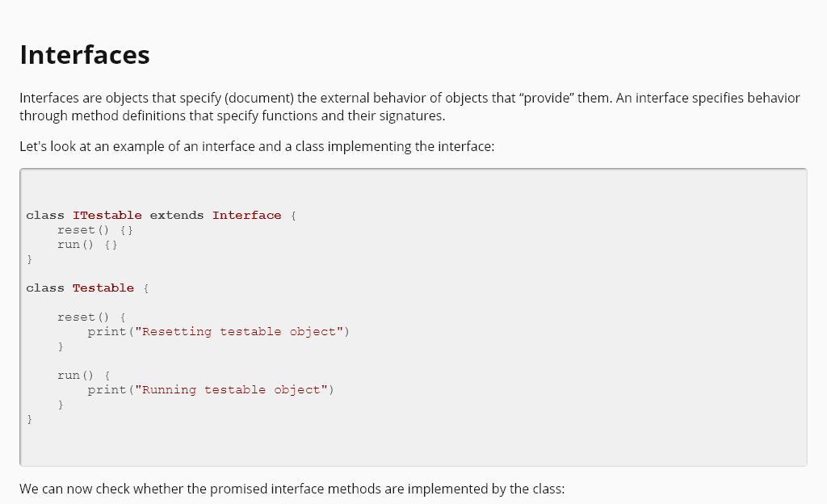Viewport: 827px width, 504px height.
Task: Click the extends keyword in the code
Action: (x=177, y=216)
